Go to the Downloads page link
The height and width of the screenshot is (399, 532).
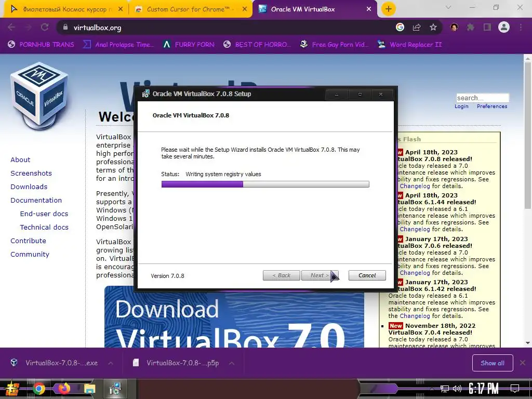(29, 187)
